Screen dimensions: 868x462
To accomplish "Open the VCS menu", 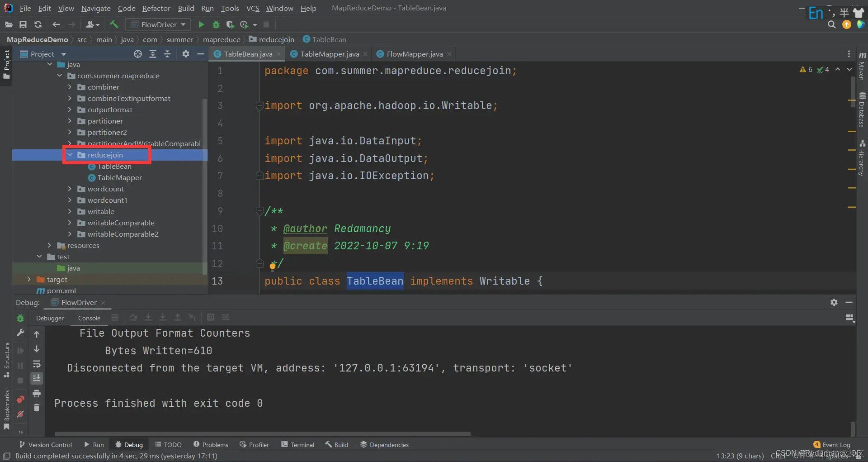I will point(253,8).
